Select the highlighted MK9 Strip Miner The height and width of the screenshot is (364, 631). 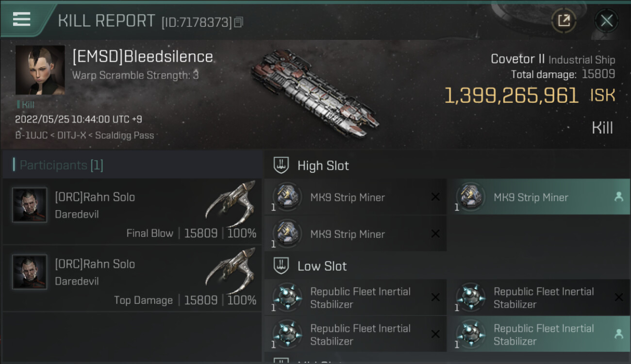click(531, 198)
